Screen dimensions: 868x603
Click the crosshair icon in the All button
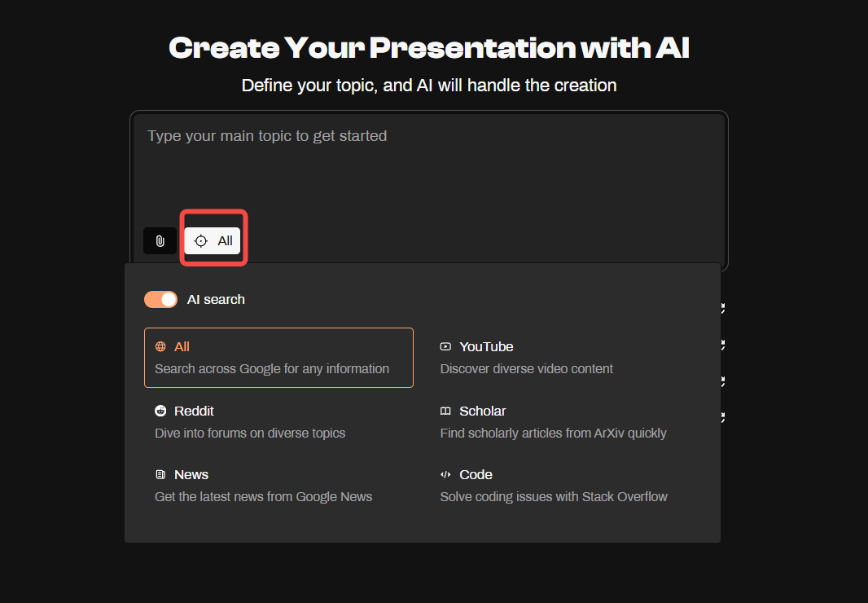[201, 241]
